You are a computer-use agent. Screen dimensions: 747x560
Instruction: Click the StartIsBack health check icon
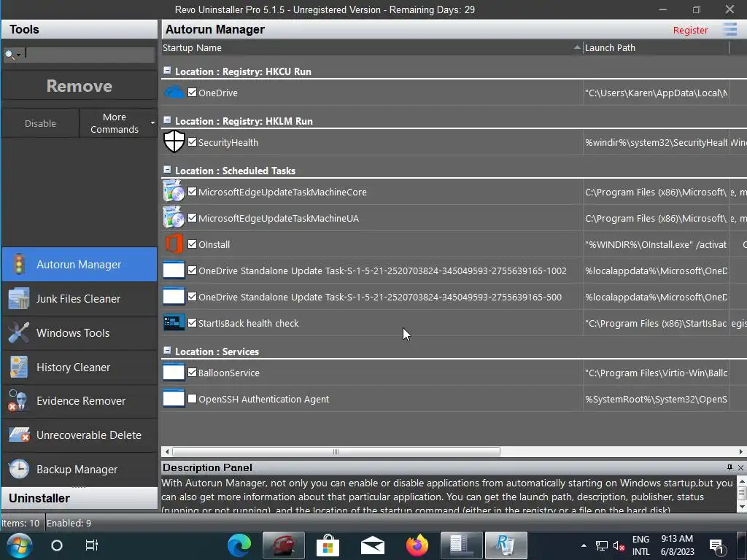pyautogui.click(x=174, y=322)
